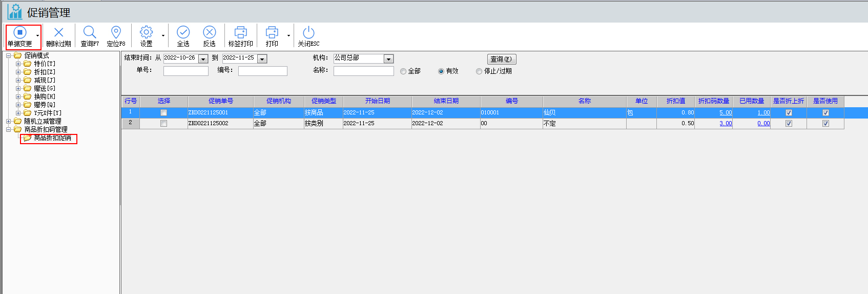Open the 机构 公司总部 dropdown
The image size is (868, 294).
pos(388,59)
